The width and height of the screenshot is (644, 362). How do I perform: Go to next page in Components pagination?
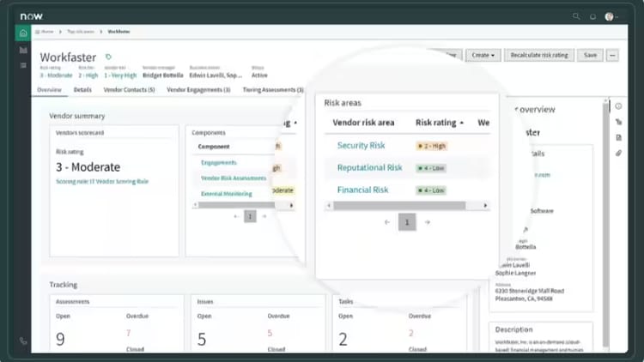(264, 216)
